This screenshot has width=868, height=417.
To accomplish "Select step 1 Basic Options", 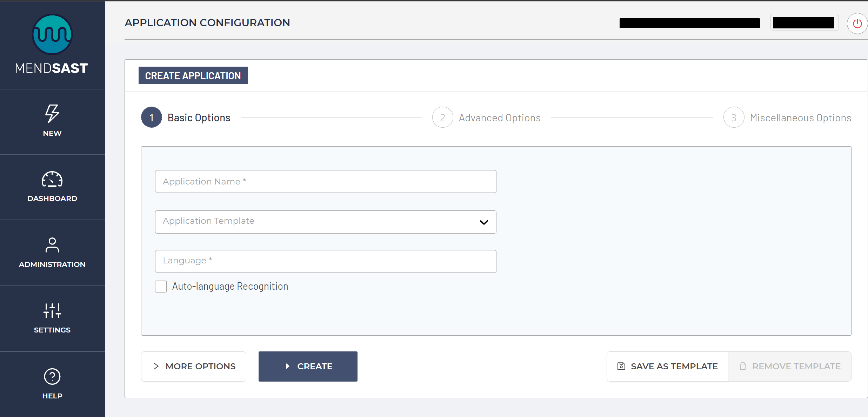I will 152,117.
